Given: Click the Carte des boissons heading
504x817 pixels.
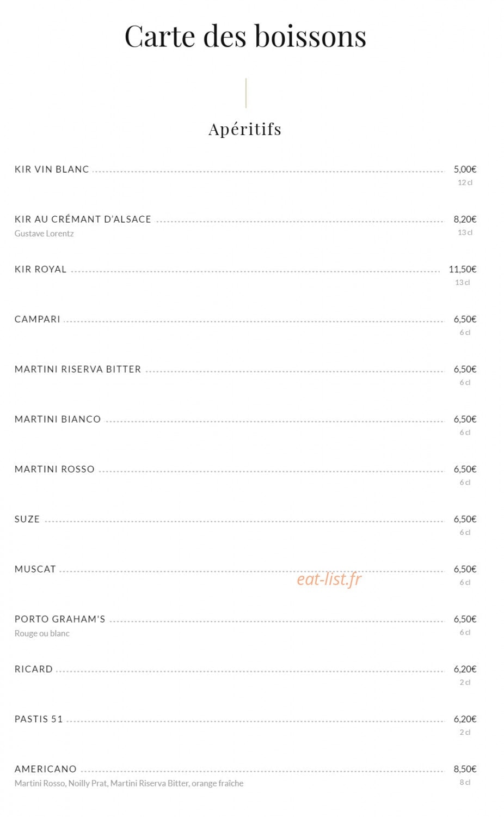Looking at the screenshot, I should [x=245, y=36].
